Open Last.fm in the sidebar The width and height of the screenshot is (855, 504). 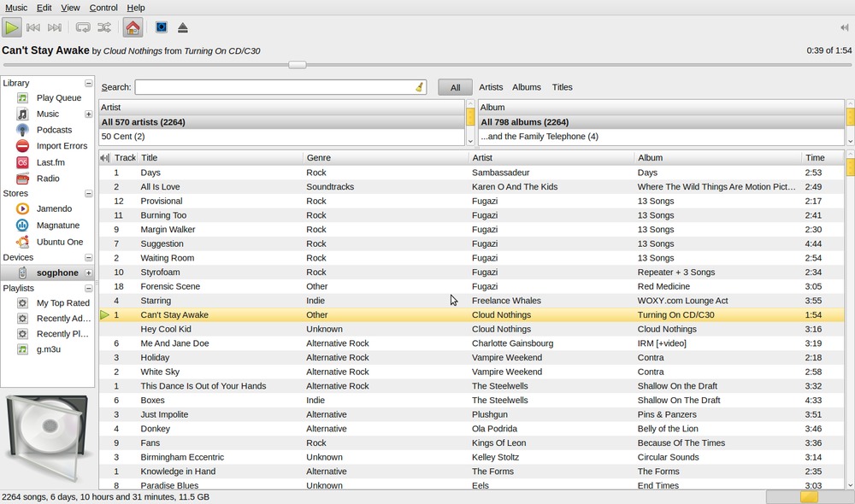50,162
